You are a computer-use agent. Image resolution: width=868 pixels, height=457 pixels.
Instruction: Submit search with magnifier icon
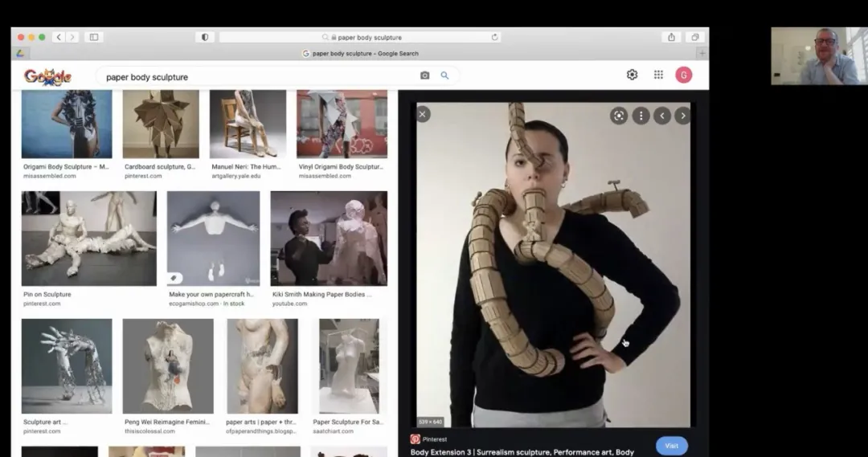tap(444, 75)
